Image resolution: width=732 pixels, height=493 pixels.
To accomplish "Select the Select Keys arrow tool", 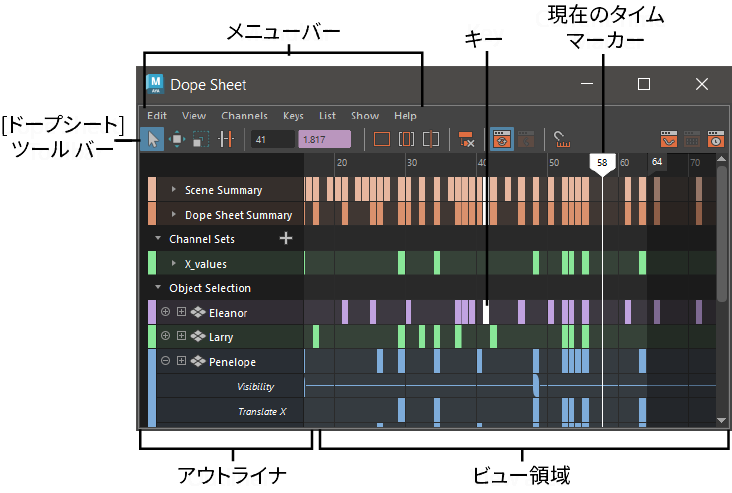I will 153,139.
